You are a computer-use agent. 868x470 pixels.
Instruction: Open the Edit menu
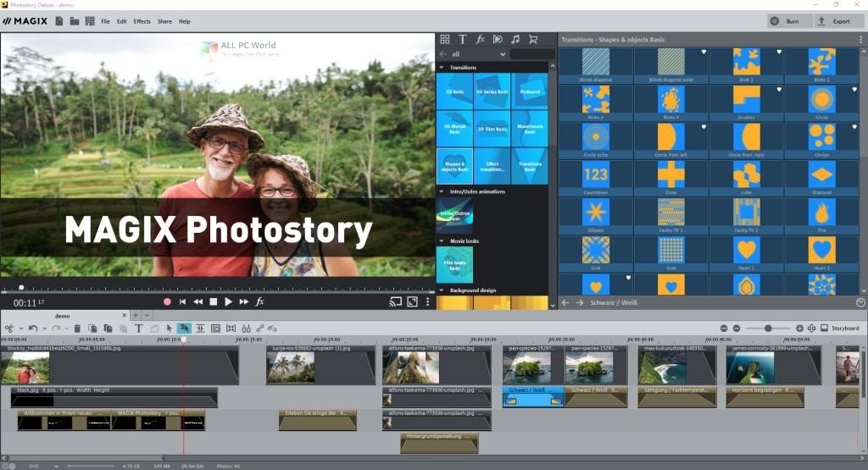tap(122, 21)
